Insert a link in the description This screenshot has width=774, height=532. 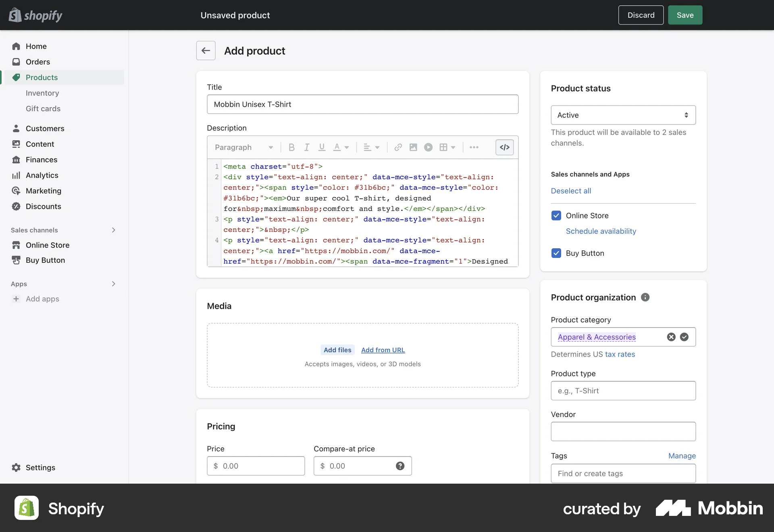397,147
